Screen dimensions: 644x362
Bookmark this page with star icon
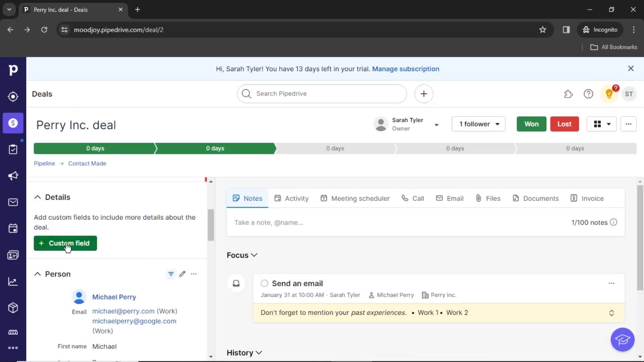[x=542, y=30]
